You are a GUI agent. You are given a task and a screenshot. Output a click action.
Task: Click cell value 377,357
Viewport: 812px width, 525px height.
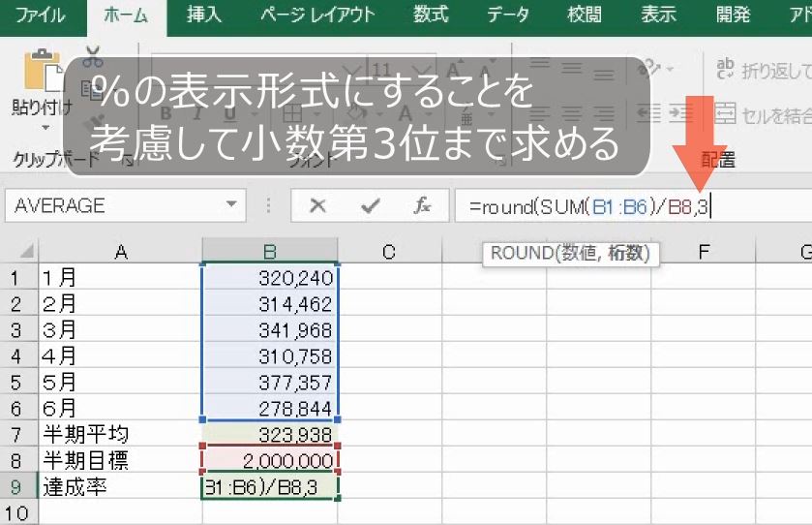[x=270, y=383]
